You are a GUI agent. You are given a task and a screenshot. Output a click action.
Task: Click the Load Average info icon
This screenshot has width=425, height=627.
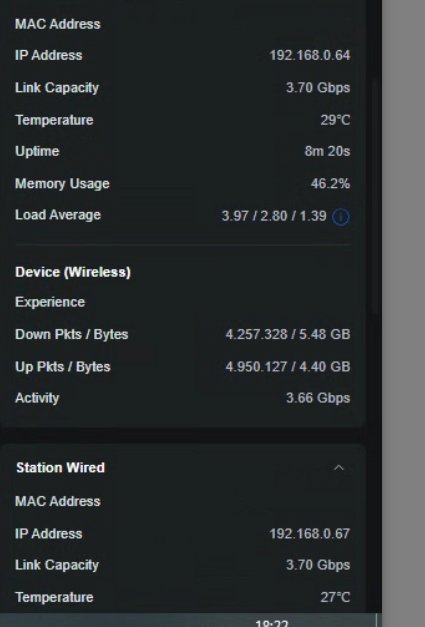[341, 217]
